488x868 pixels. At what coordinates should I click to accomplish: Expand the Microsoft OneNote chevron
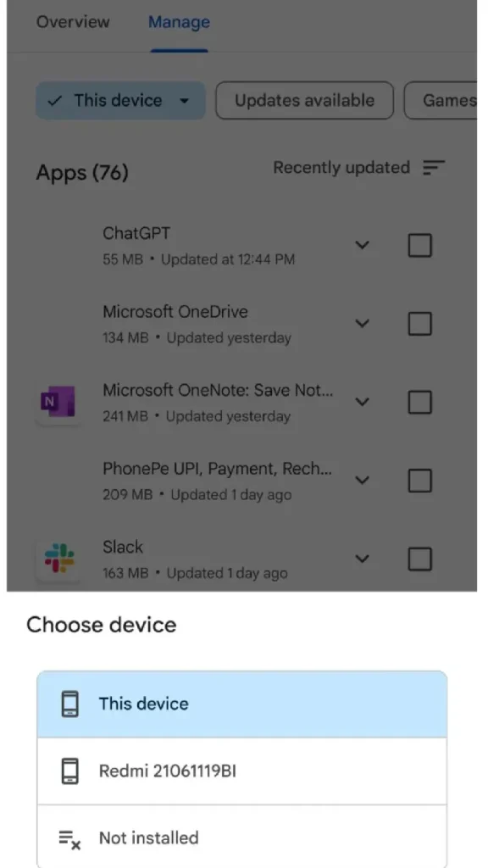pyautogui.click(x=362, y=402)
